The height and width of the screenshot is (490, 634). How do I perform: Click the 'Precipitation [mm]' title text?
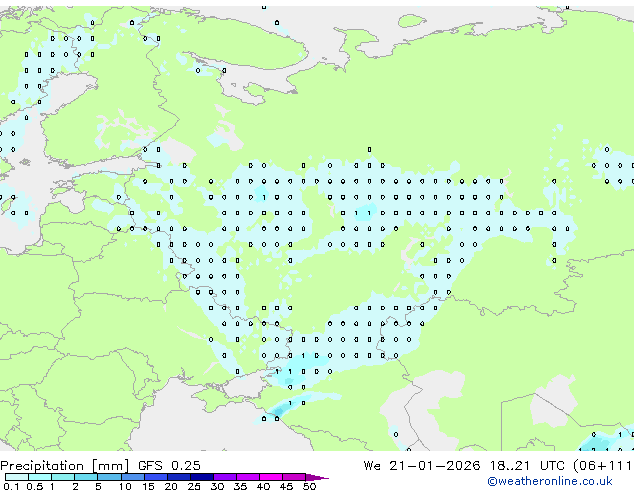point(65,466)
